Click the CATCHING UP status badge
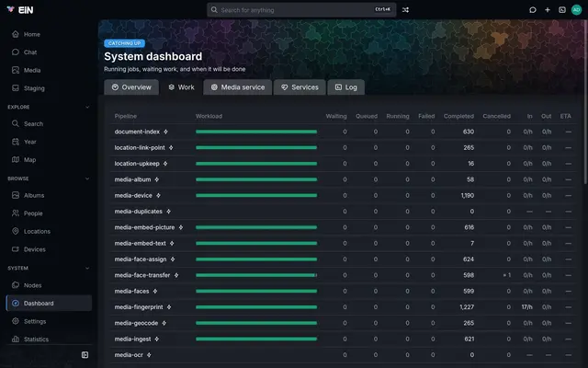Viewport: 588px width, 368px height. (125, 43)
